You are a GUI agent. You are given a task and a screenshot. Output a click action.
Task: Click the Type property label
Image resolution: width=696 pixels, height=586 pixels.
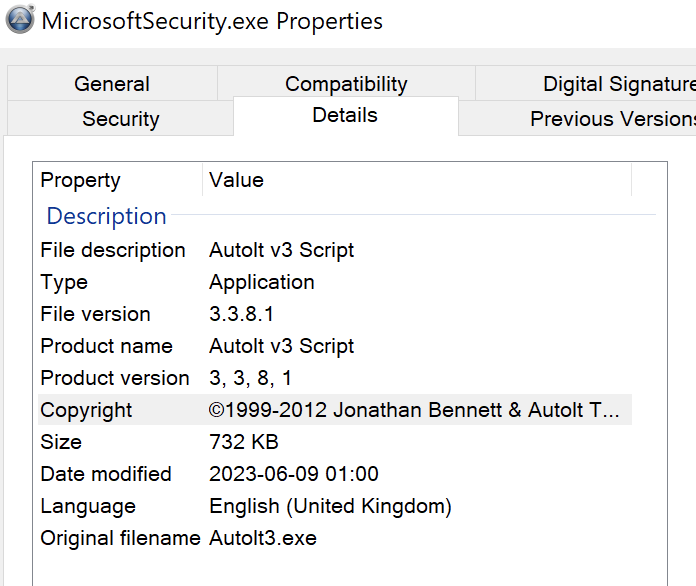64,283
